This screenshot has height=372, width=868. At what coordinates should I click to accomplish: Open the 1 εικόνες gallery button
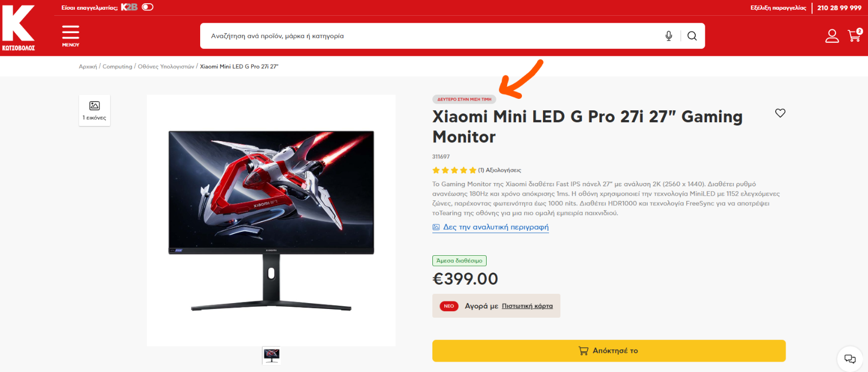[94, 110]
